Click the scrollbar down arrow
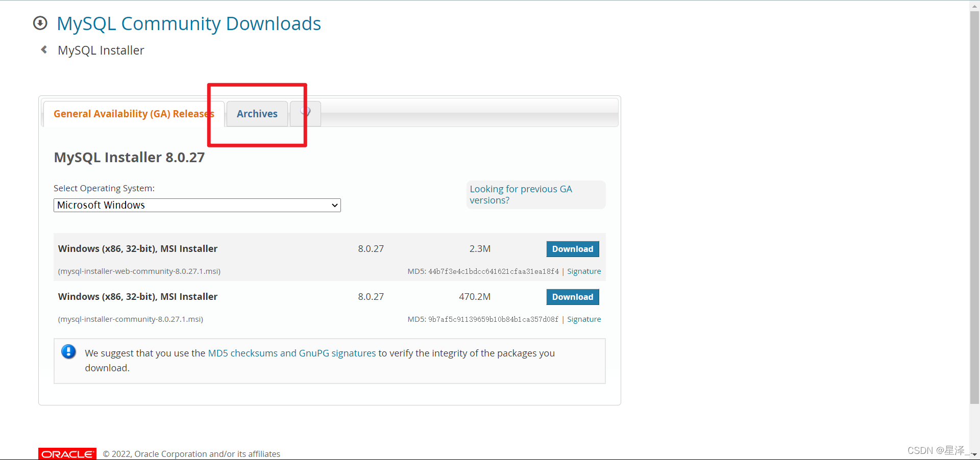 click(x=974, y=454)
